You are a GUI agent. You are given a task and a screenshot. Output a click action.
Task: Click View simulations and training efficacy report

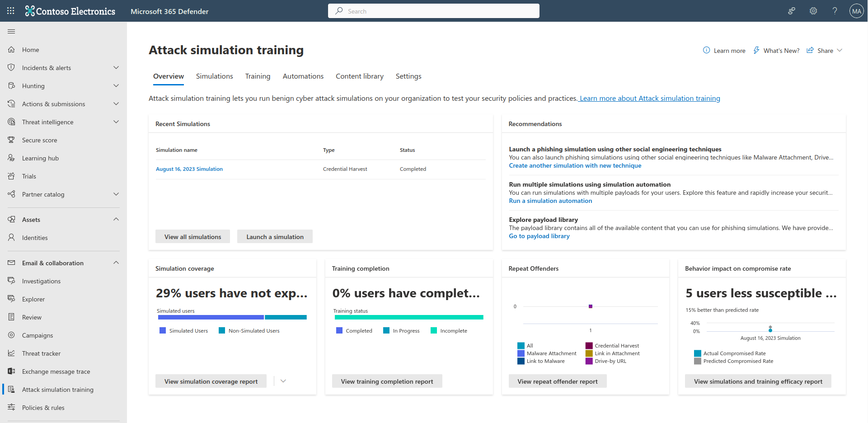pos(758,381)
